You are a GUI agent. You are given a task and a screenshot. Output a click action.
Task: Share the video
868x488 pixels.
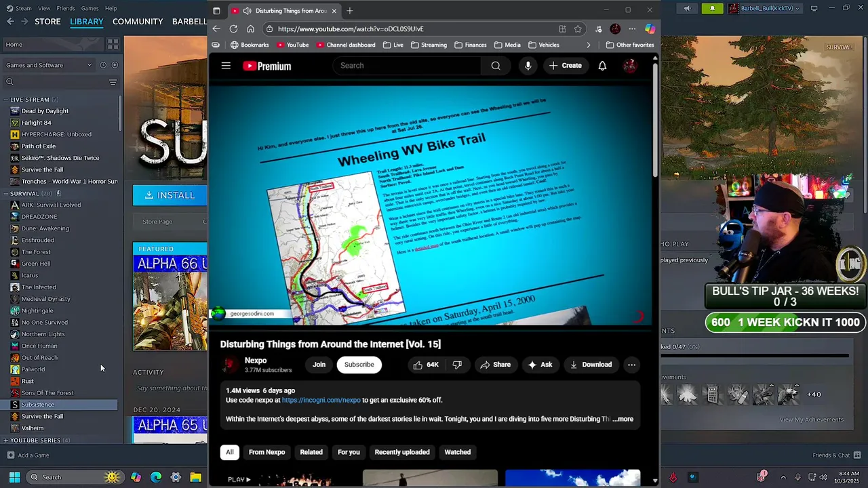click(495, 365)
